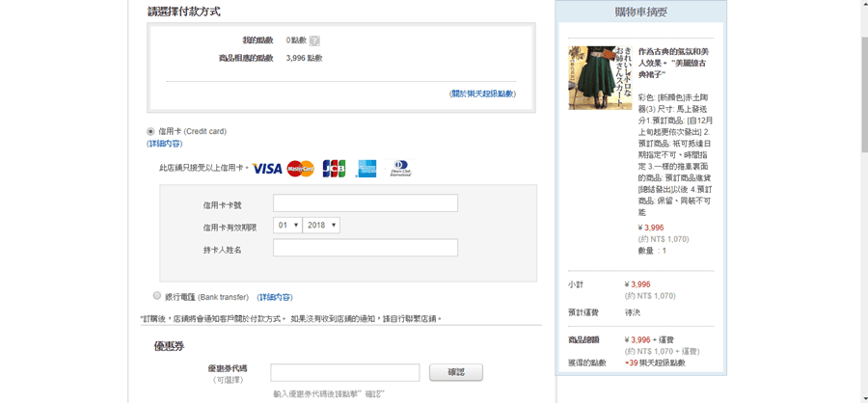
Task: Click the VISA card logo
Action: (x=267, y=169)
